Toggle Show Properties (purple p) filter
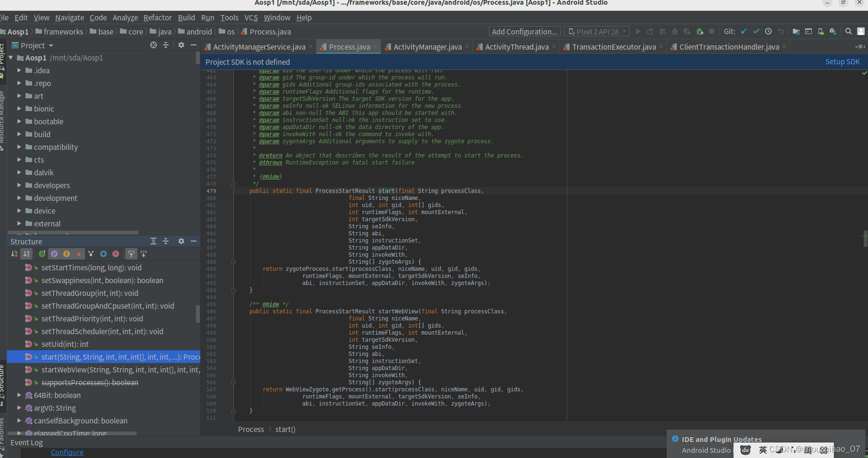 tap(54, 254)
